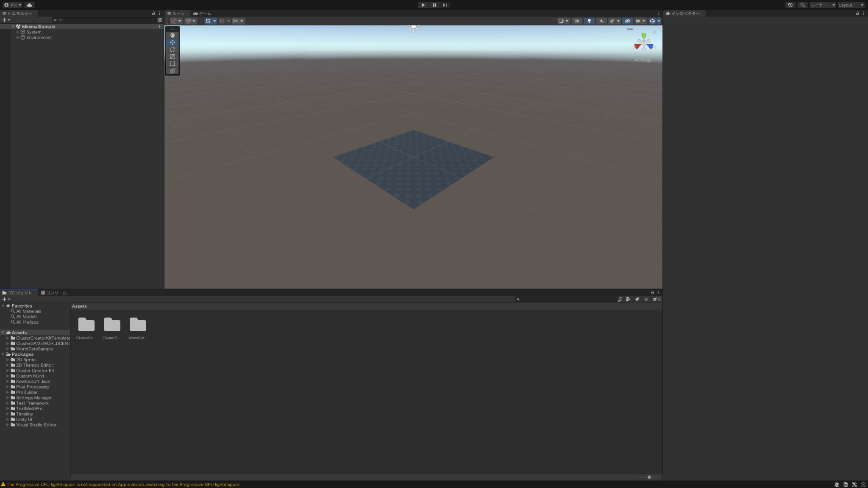Image resolution: width=868 pixels, height=488 pixels.
Task: Select the Rotate tool
Action: (172, 50)
